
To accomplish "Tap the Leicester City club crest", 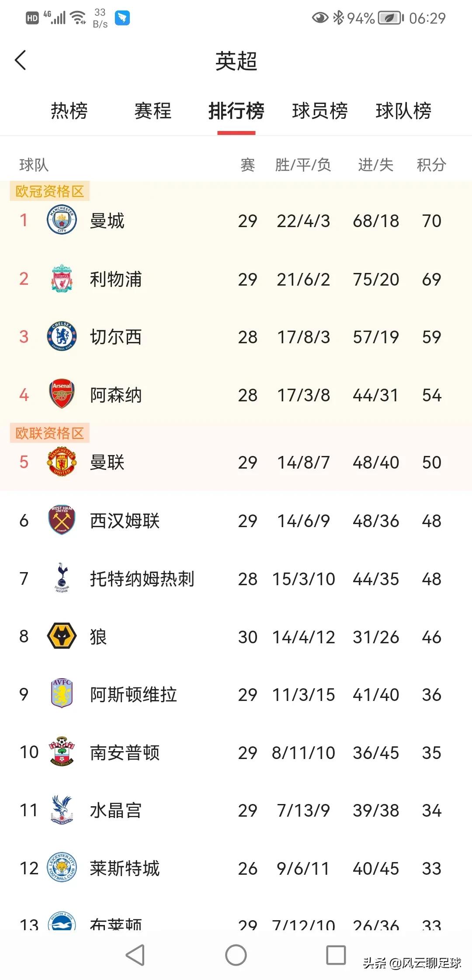I will (x=62, y=868).
